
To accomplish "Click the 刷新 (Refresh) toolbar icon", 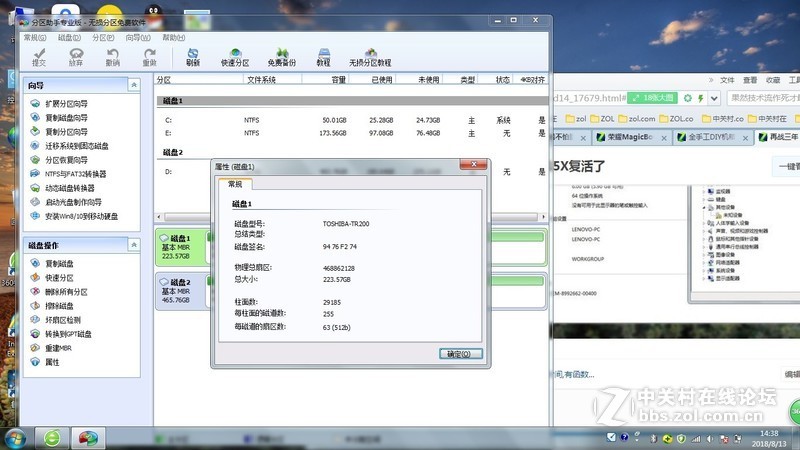I will pyautogui.click(x=193, y=57).
